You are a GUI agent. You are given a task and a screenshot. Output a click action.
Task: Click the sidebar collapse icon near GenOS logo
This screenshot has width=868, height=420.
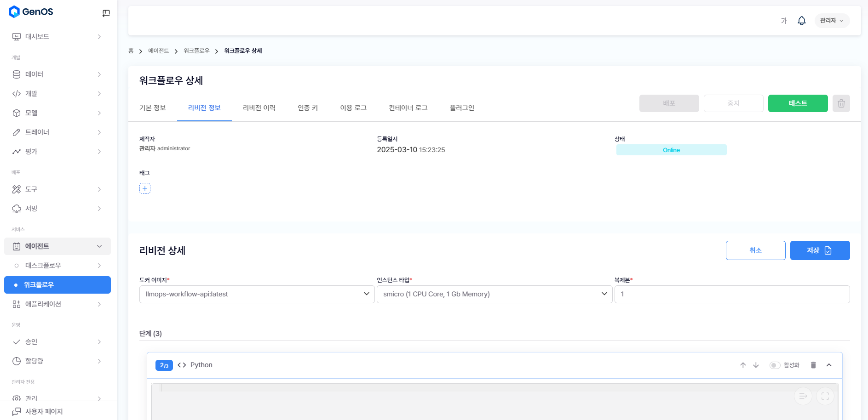pyautogui.click(x=106, y=13)
